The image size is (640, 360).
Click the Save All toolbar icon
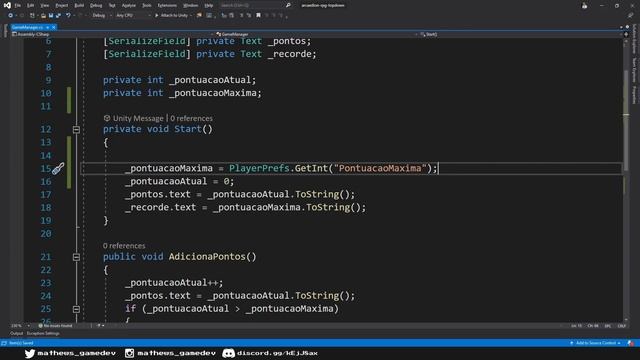[58, 16]
